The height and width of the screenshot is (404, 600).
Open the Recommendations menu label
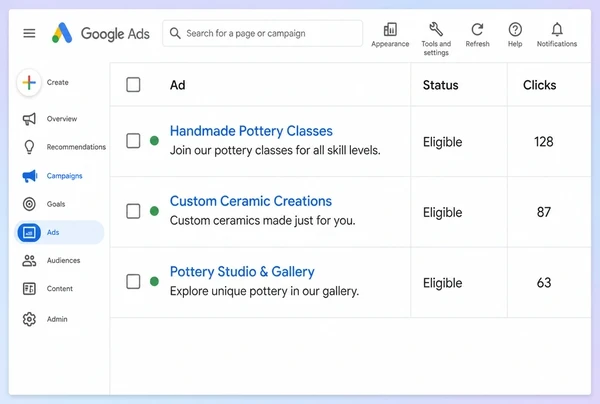coord(76,147)
